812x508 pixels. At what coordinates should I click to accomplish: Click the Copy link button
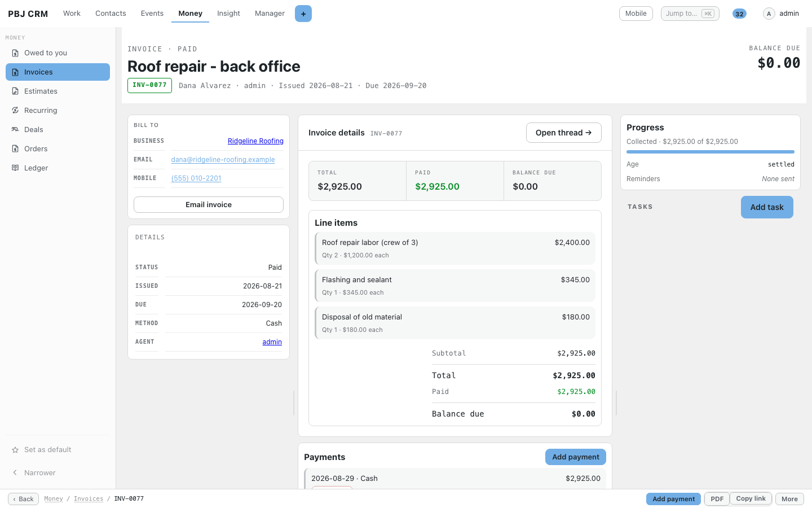coord(751,499)
